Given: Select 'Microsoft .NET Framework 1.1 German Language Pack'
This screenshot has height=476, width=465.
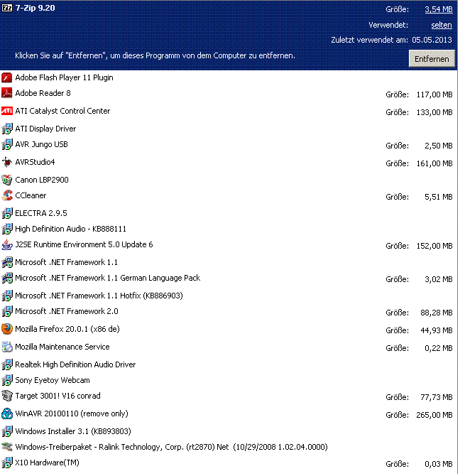Looking at the screenshot, I should pyautogui.click(x=108, y=278).
